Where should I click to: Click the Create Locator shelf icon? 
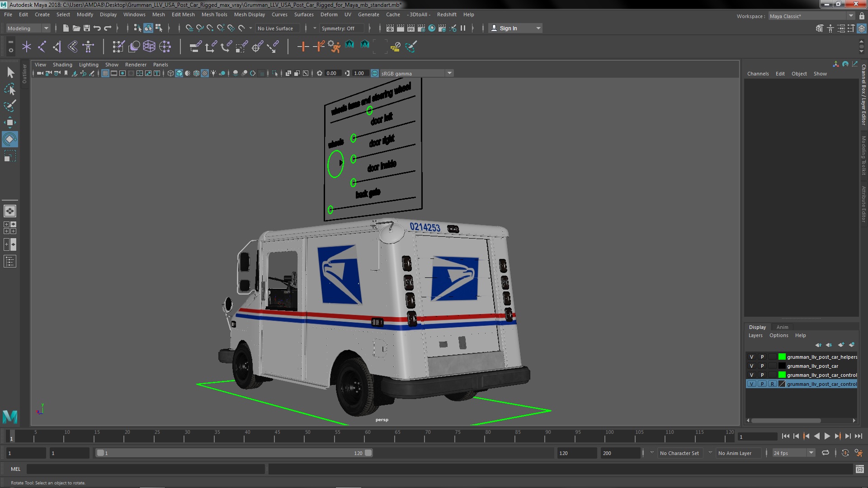[x=27, y=47]
